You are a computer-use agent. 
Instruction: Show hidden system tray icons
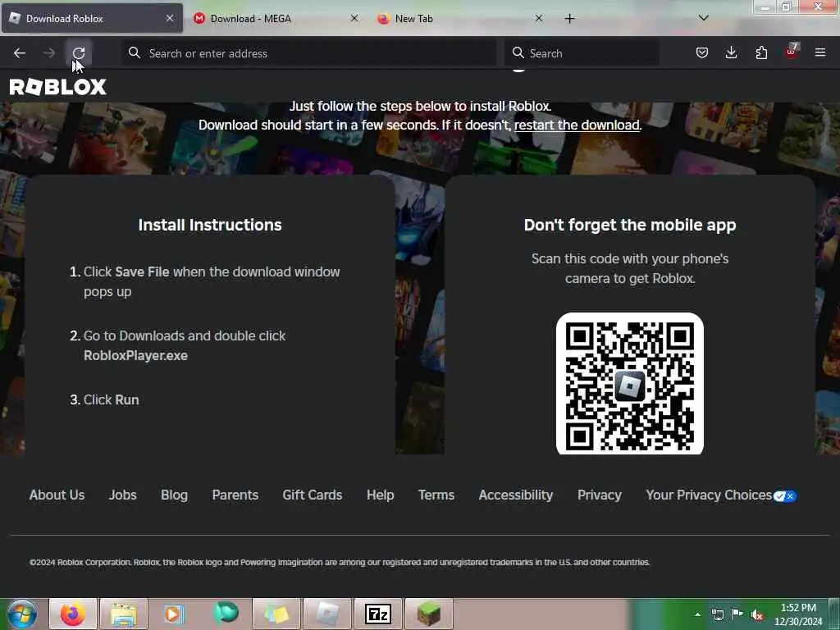[x=697, y=614]
